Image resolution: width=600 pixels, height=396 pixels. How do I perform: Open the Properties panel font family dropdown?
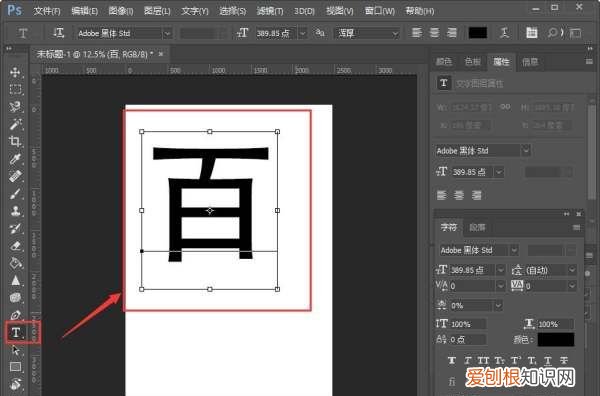click(526, 150)
